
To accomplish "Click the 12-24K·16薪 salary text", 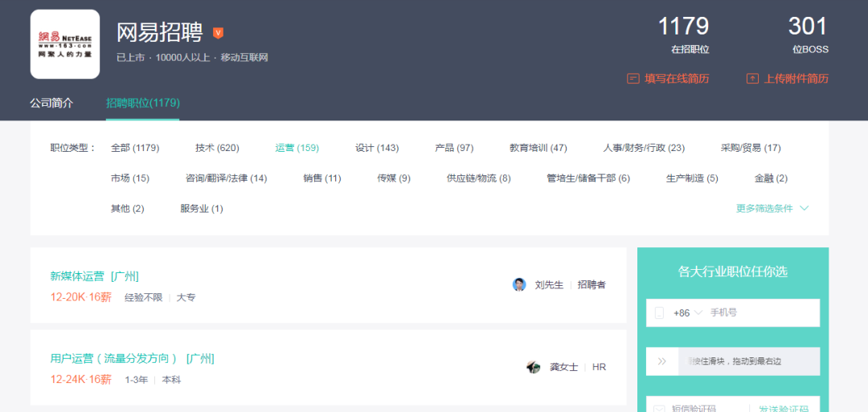I will click(81, 380).
